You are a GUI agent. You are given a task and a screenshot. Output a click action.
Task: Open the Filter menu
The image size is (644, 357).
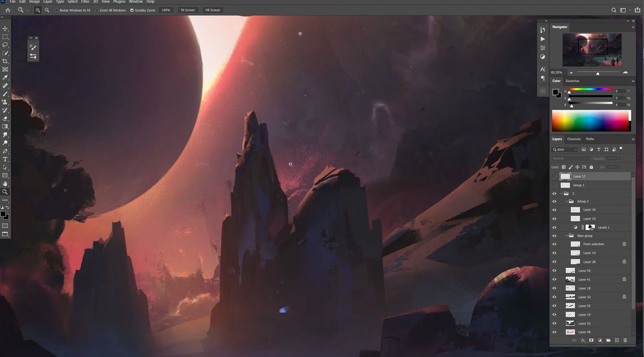[85, 2]
